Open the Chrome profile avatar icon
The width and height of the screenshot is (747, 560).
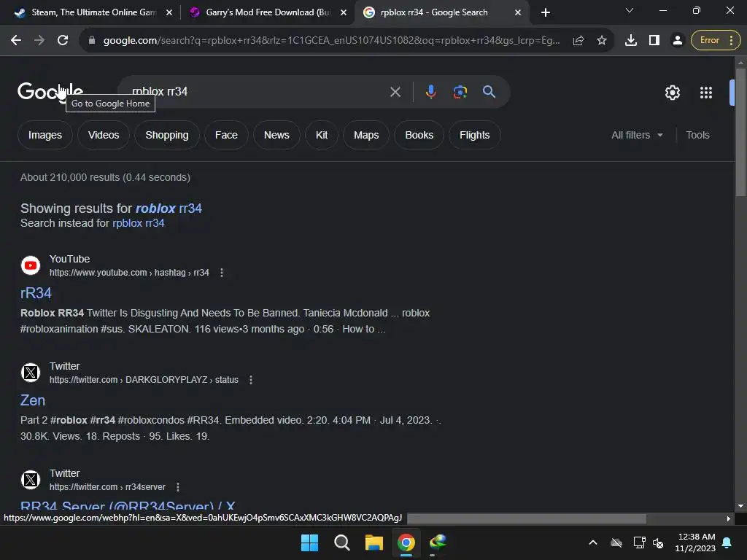(677, 41)
